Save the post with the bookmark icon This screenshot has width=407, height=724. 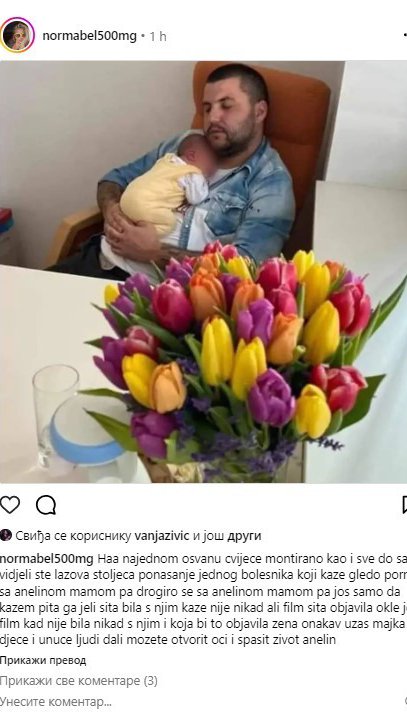click(x=404, y=505)
